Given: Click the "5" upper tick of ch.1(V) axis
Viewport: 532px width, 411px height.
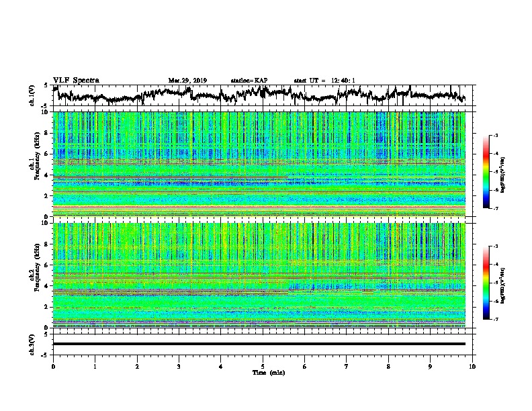Looking at the screenshot, I should click(46, 85).
